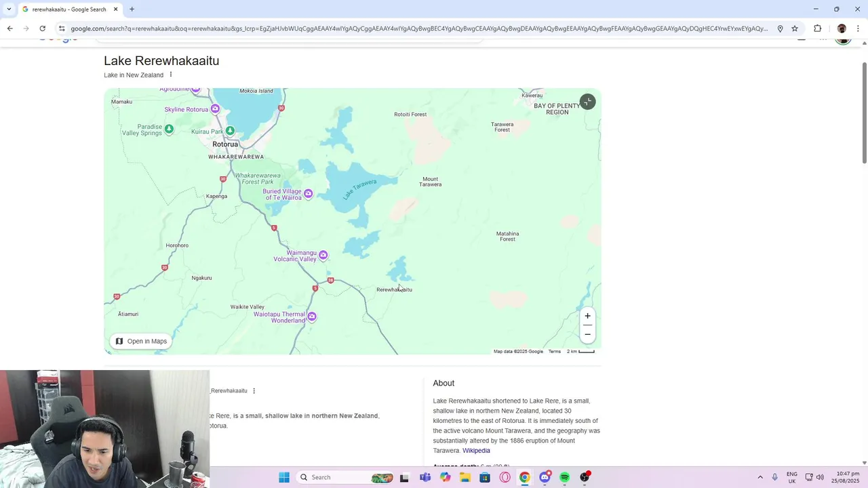Image resolution: width=868 pixels, height=488 pixels.
Task: Go back using the browser back arrow
Action: click(9, 28)
